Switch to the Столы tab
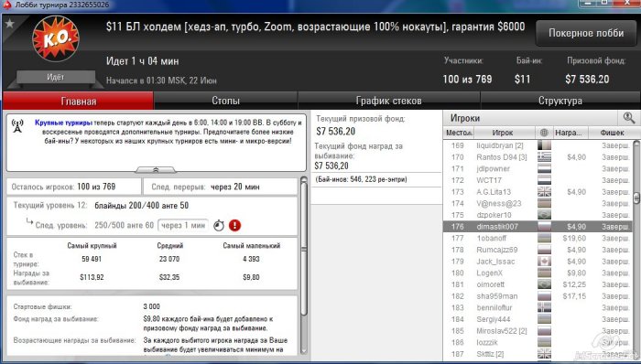641x364 pixels. [225, 101]
